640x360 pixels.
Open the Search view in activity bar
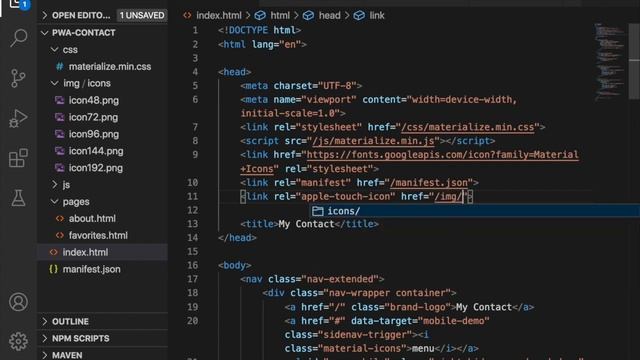click(18, 38)
